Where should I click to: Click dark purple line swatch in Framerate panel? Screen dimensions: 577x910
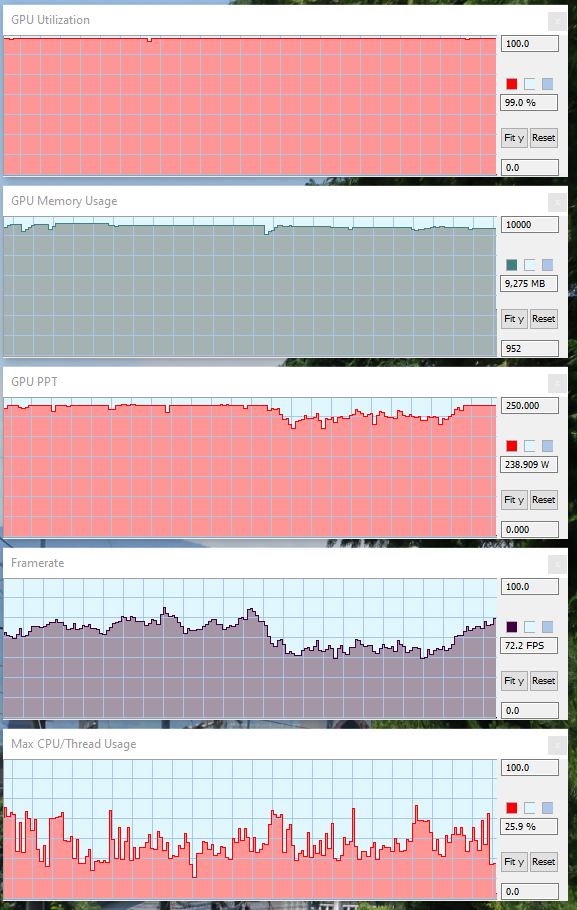pos(511,627)
